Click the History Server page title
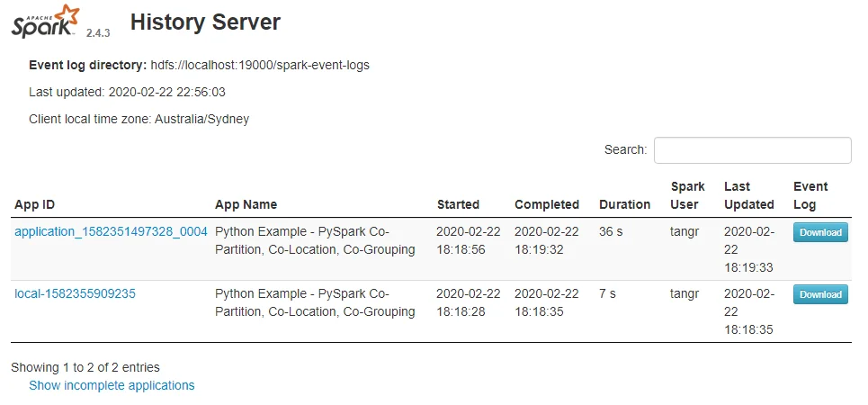Viewport: 868px width, 405px height. click(205, 22)
